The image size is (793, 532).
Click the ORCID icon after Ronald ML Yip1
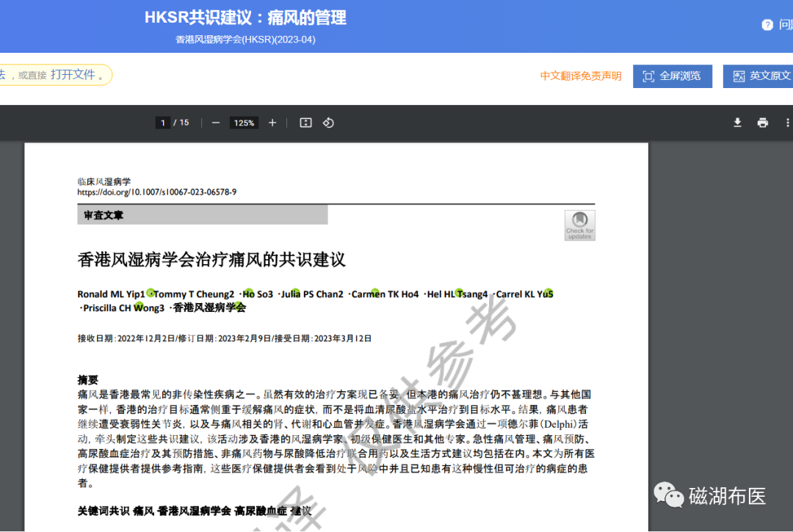(x=151, y=293)
